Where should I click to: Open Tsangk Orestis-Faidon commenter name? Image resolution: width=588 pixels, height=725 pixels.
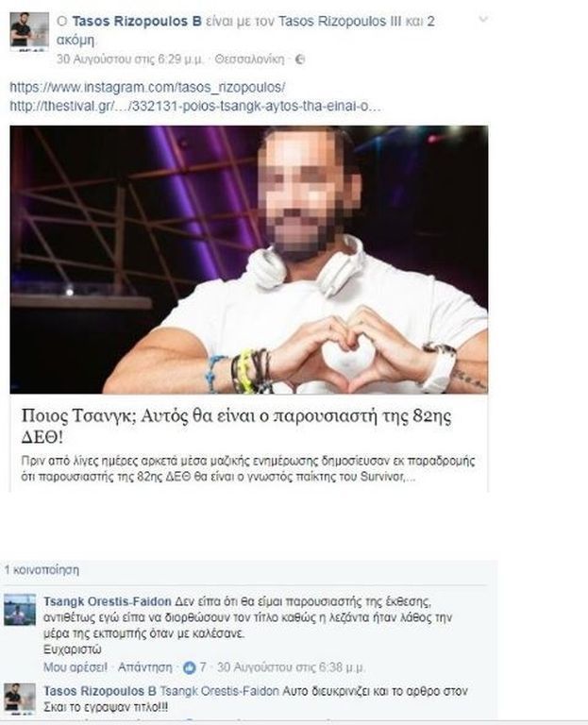(108, 601)
